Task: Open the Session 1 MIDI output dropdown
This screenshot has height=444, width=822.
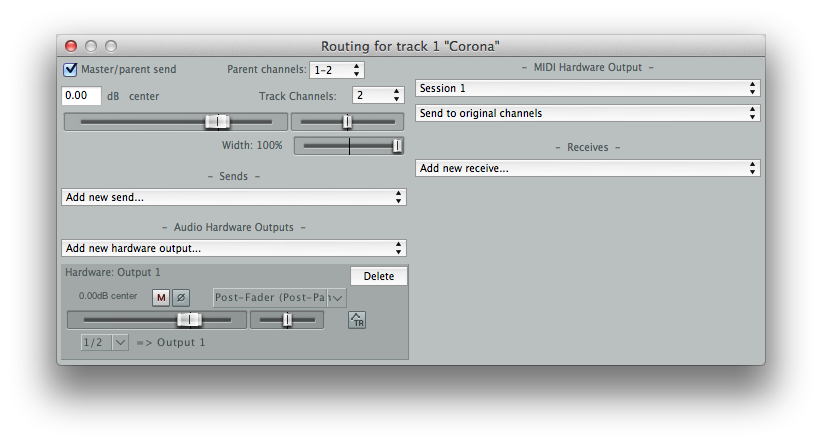Action: coord(588,88)
